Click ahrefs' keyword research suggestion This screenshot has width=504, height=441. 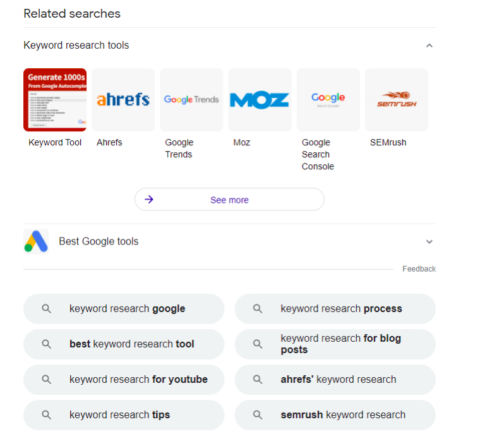point(338,380)
